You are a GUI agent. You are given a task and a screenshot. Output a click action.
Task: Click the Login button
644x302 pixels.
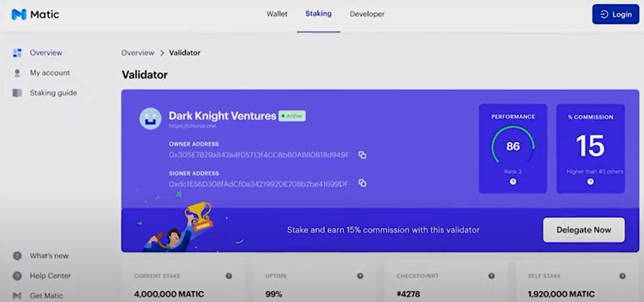[x=615, y=14]
